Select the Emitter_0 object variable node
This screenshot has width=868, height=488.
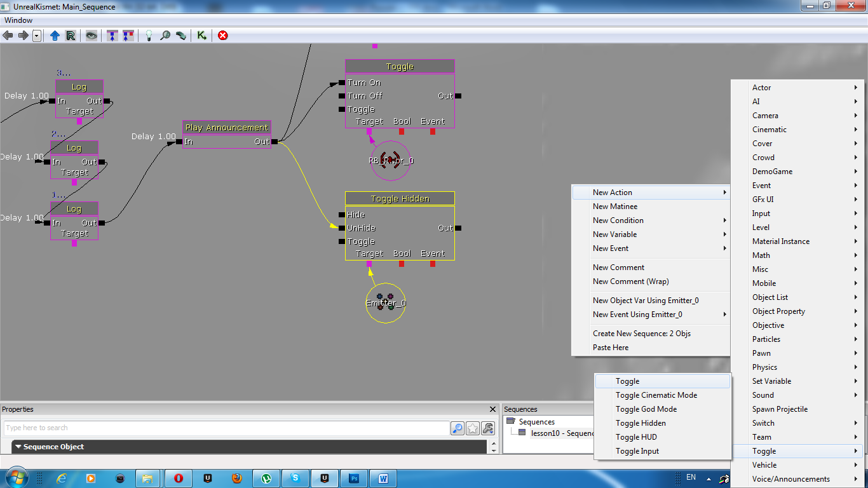point(386,303)
